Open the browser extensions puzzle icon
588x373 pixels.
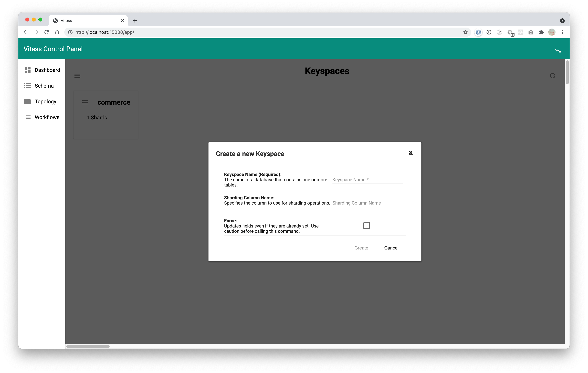pos(541,32)
